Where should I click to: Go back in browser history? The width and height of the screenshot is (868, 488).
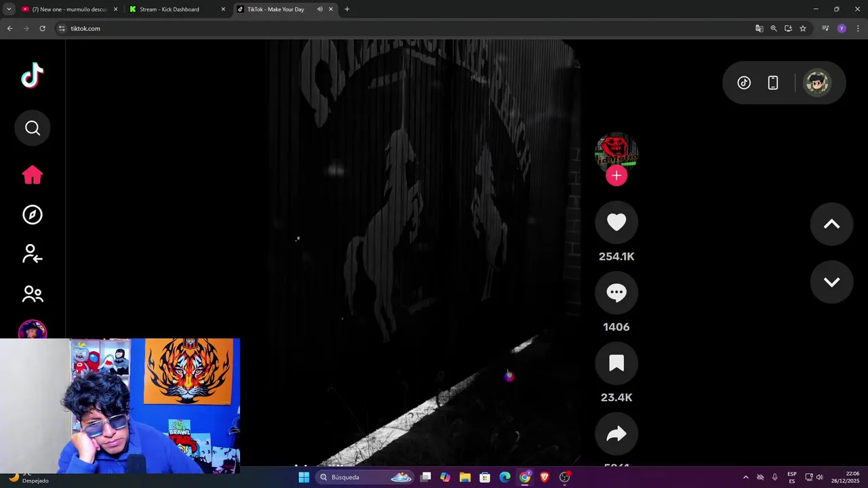coord(9,28)
